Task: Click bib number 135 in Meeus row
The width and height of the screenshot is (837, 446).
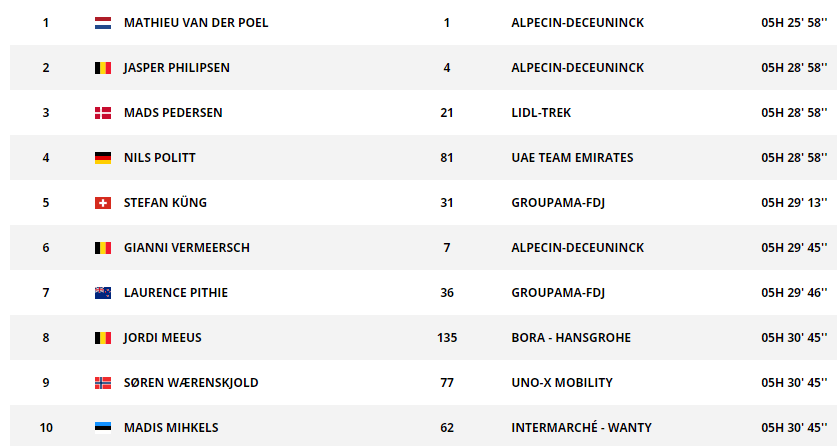Action: click(447, 338)
